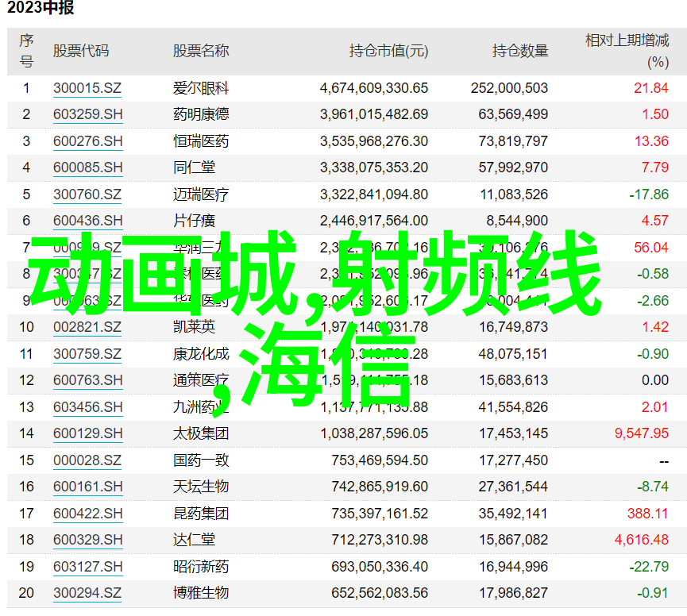Click market value 3,338,075,353.20
The height and width of the screenshot is (616, 687).
coord(374,167)
